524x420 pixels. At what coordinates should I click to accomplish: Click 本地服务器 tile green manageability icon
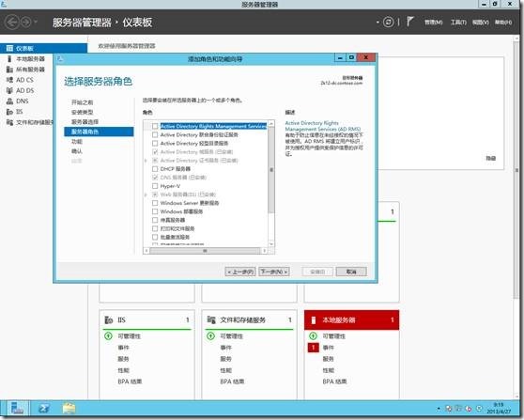coord(313,335)
